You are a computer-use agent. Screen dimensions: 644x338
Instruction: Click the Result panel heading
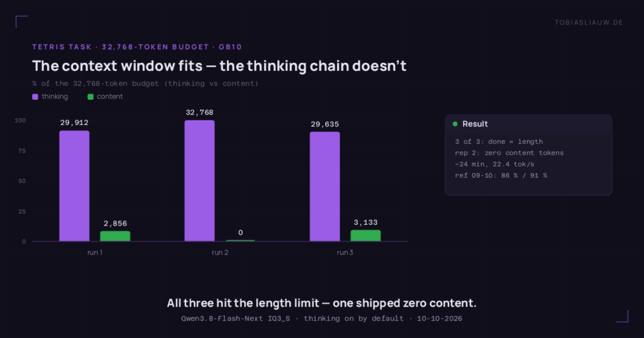(x=475, y=124)
